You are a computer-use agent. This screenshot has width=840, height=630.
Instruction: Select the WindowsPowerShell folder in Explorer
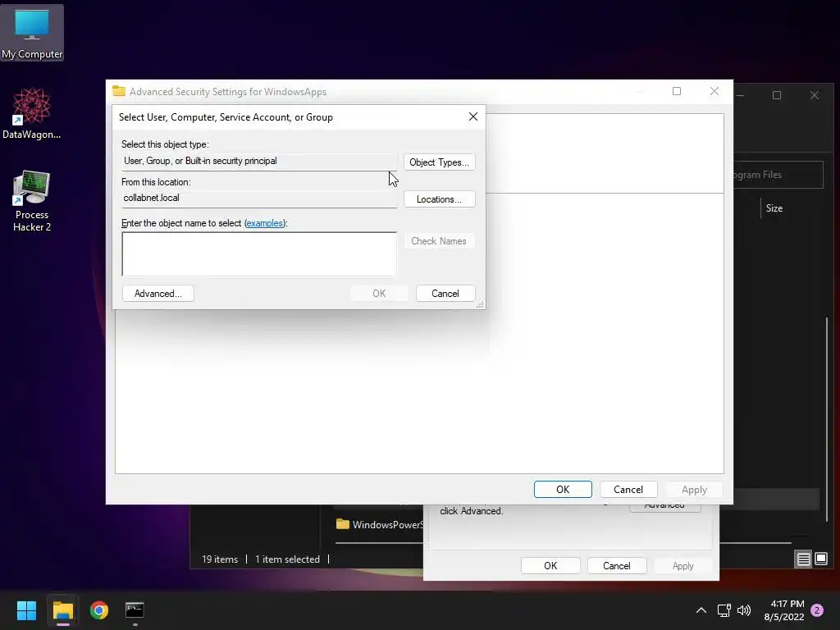(380, 524)
